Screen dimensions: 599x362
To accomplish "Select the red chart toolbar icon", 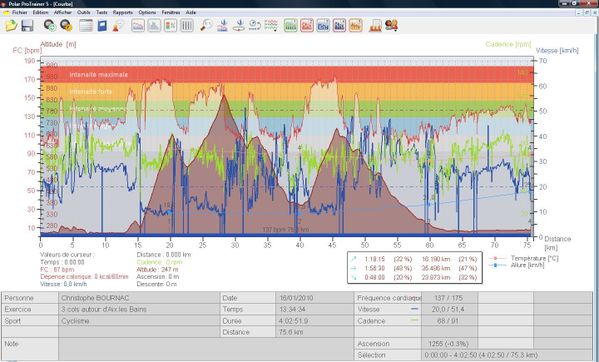I will click(x=307, y=26).
